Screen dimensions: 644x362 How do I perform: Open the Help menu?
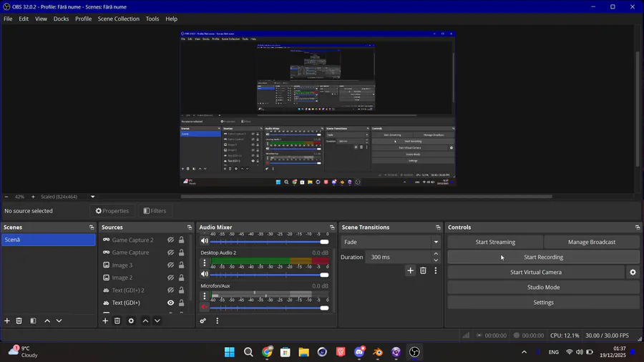171,19
